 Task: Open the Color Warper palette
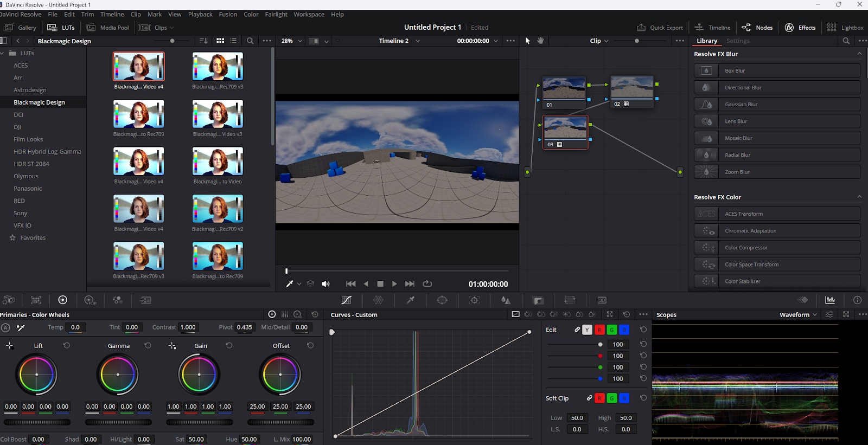[378, 300]
